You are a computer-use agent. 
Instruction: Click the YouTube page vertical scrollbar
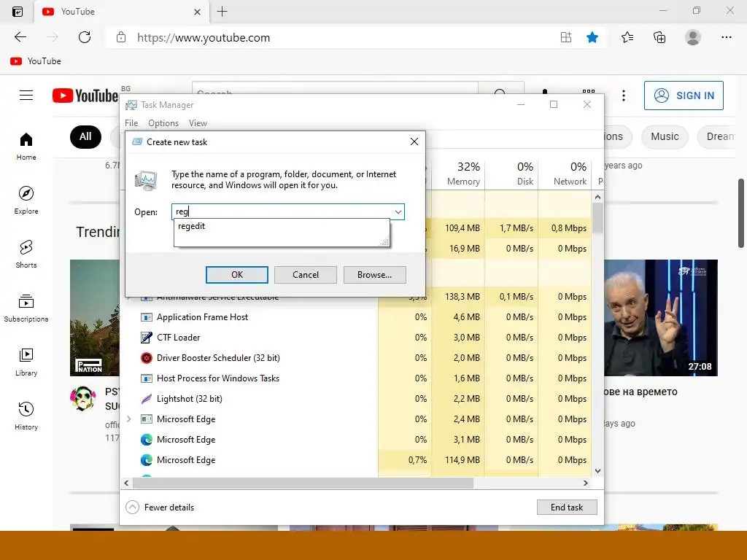click(x=741, y=214)
